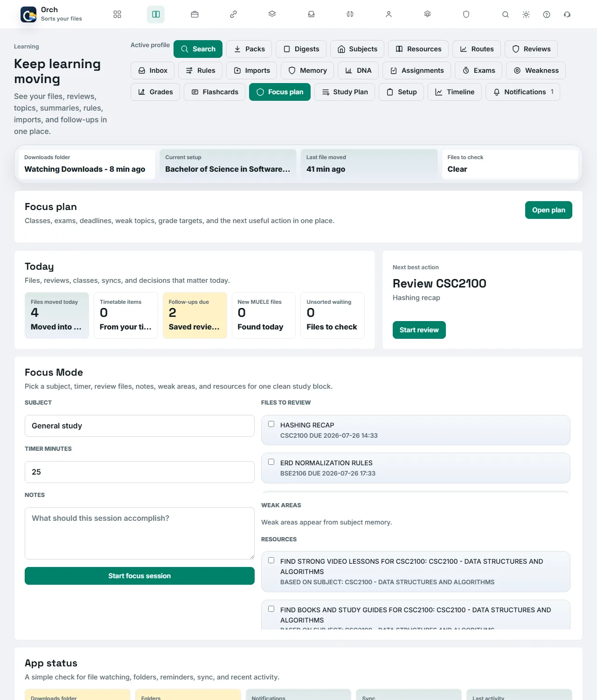Click the Current setup Bachelor of Science text

[x=228, y=169]
